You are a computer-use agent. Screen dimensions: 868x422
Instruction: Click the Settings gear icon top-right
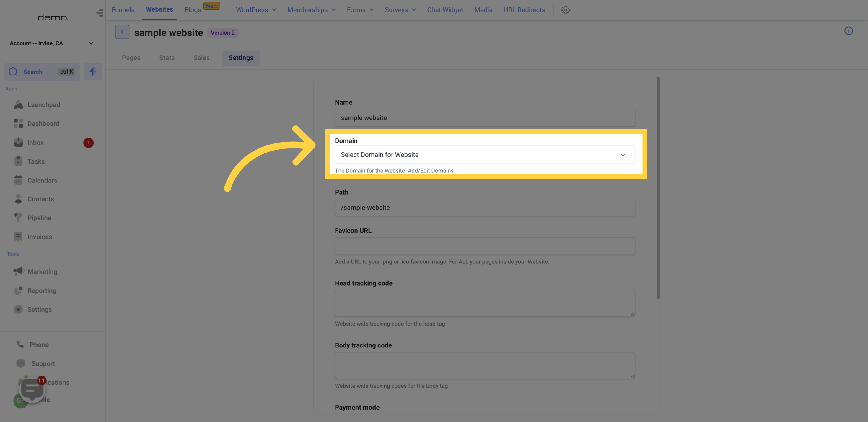(x=565, y=9)
